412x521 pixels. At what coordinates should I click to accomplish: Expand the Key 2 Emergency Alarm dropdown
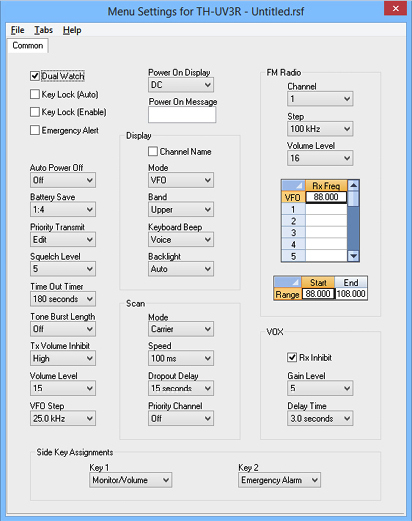point(279,480)
